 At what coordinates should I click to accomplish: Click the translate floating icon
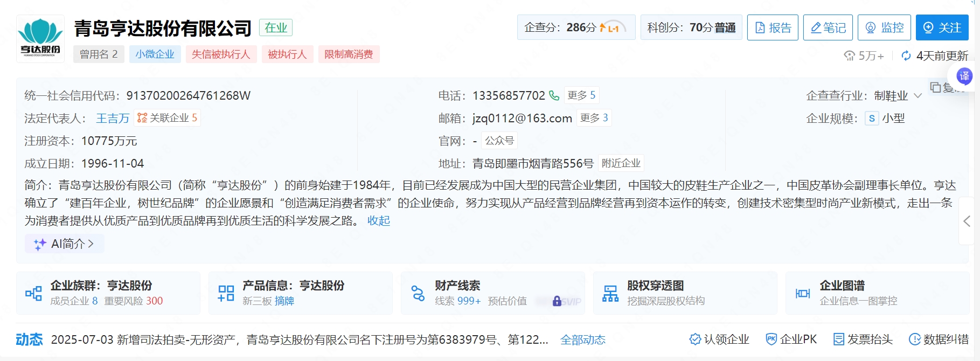(963, 76)
